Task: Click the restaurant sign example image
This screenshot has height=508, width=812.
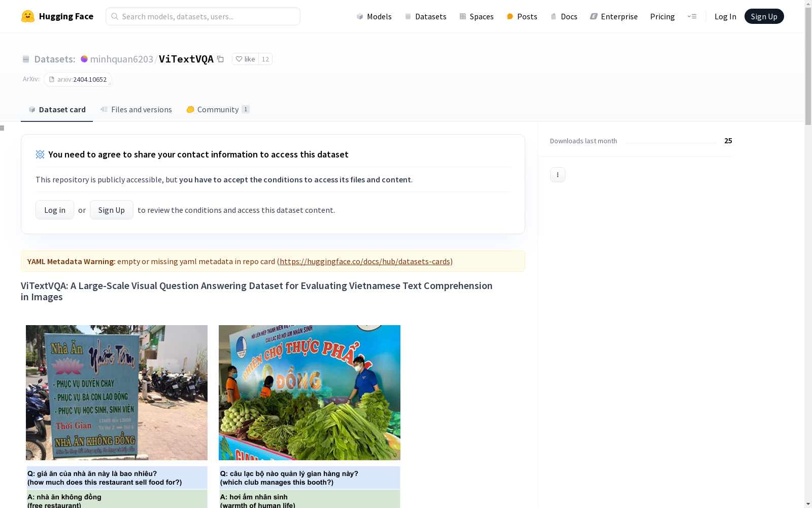Action: point(117,393)
